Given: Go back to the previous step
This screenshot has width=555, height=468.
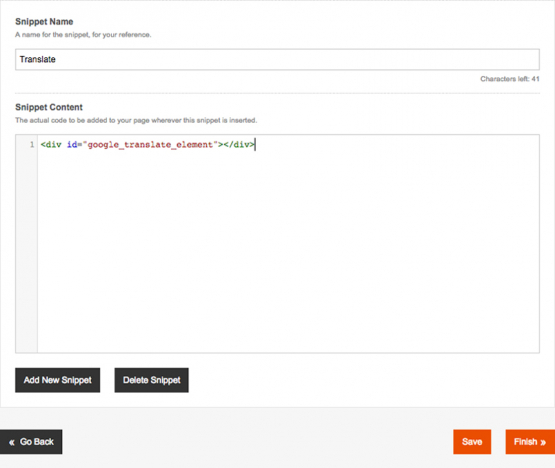Looking at the screenshot, I should pos(31,442).
